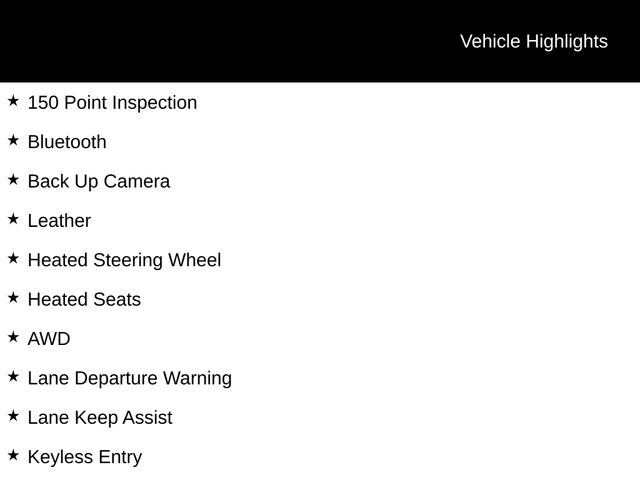Screen dimensions: 640x480
Task: Click the star beside Keyless Entry
Action: pyautogui.click(x=13, y=455)
